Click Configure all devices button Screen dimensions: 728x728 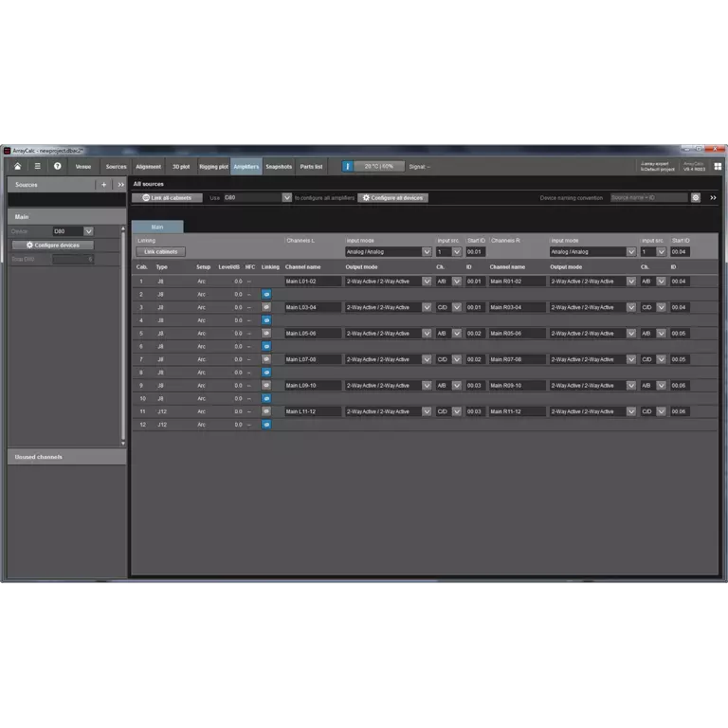point(392,198)
